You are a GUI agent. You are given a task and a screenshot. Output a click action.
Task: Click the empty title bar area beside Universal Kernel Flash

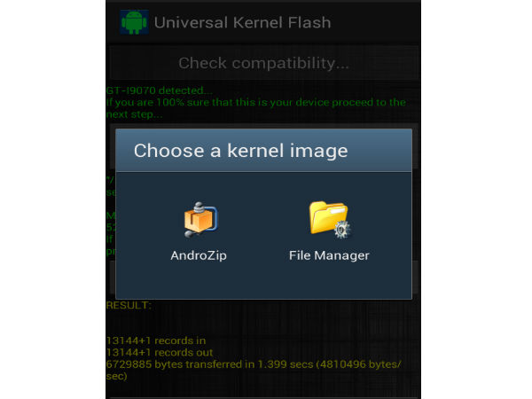375,23
